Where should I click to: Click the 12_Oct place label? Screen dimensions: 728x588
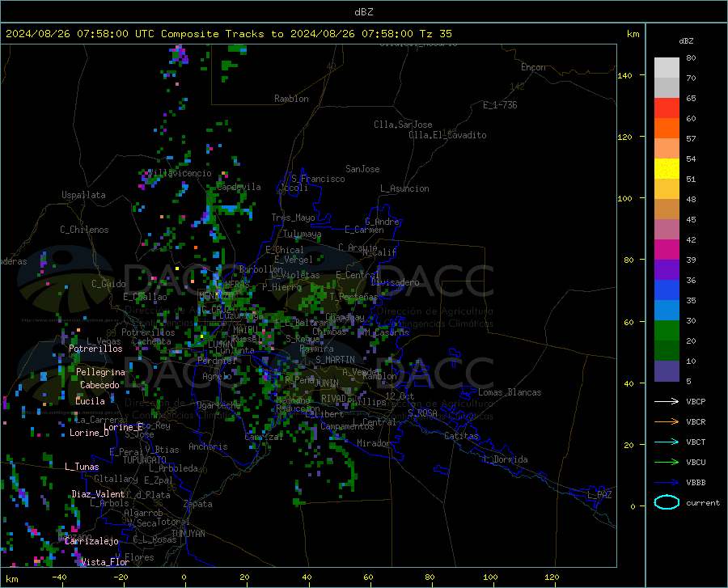coord(400,396)
